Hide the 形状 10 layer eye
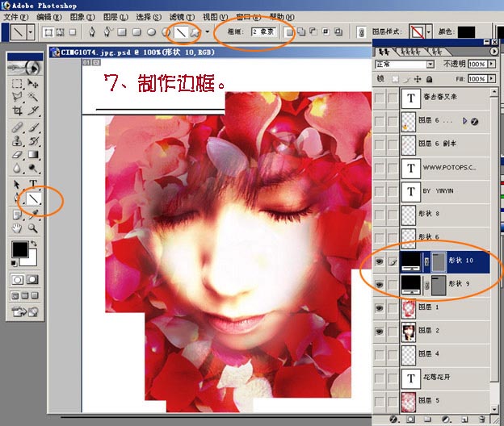Screen dimensions: 504x426 click(380, 261)
